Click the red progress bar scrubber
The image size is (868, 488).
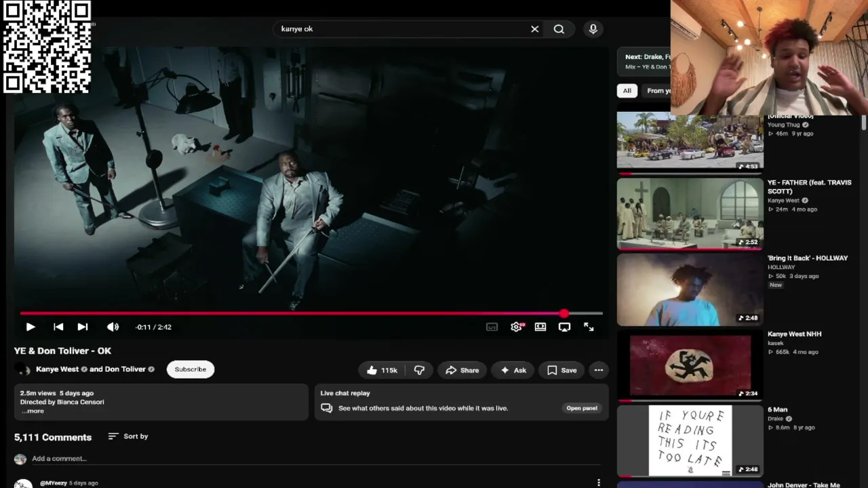pyautogui.click(x=564, y=313)
